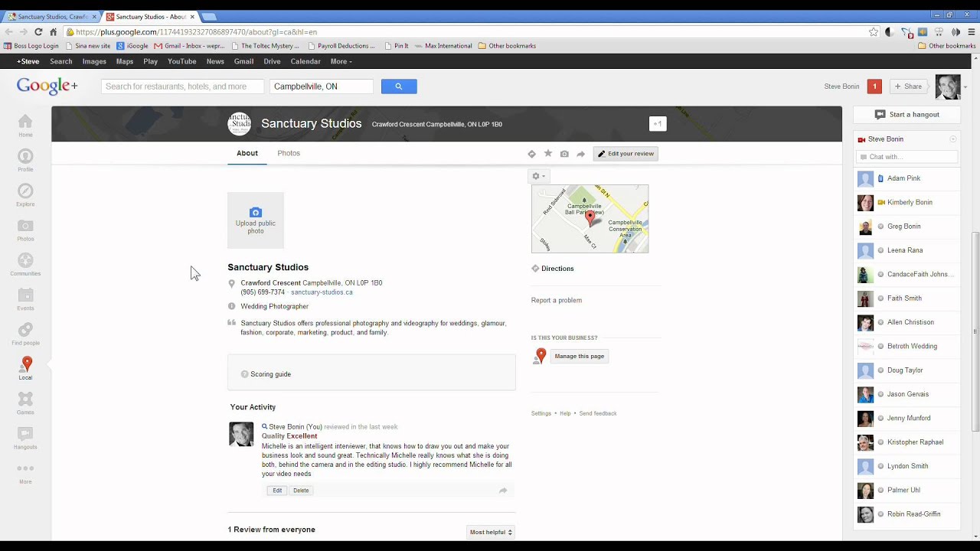Open YouTube in the black navigation bar
The image size is (980, 551).
tap(182, 61)
